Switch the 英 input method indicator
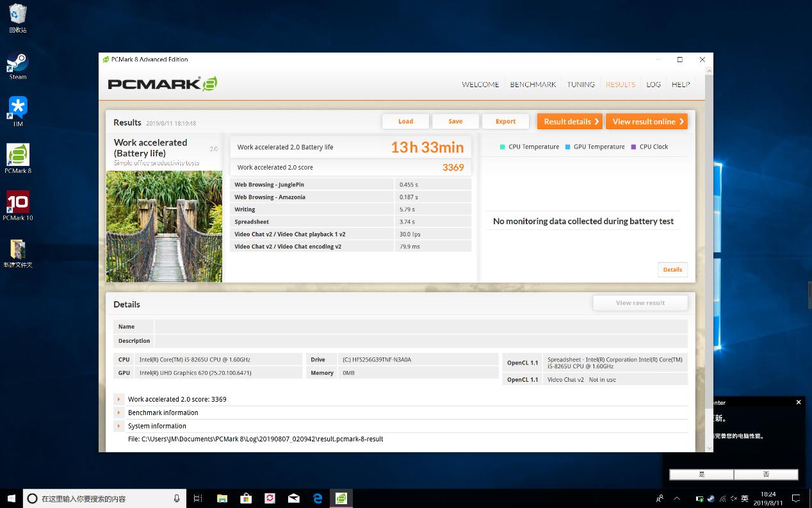Screen dimensions: 812x508 pyautogui.click(x=745, y=498)
